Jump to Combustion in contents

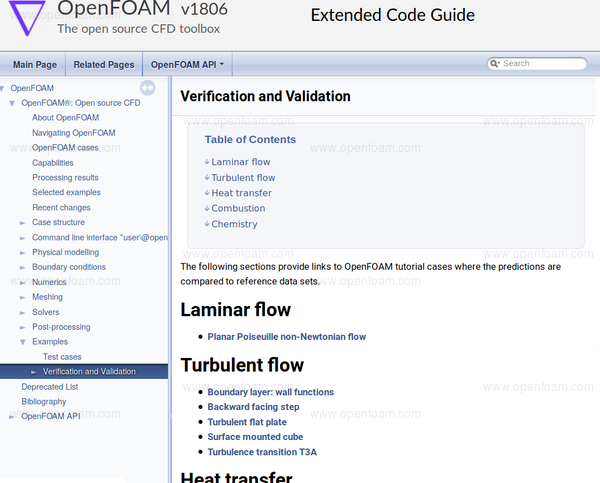point(238,208)
